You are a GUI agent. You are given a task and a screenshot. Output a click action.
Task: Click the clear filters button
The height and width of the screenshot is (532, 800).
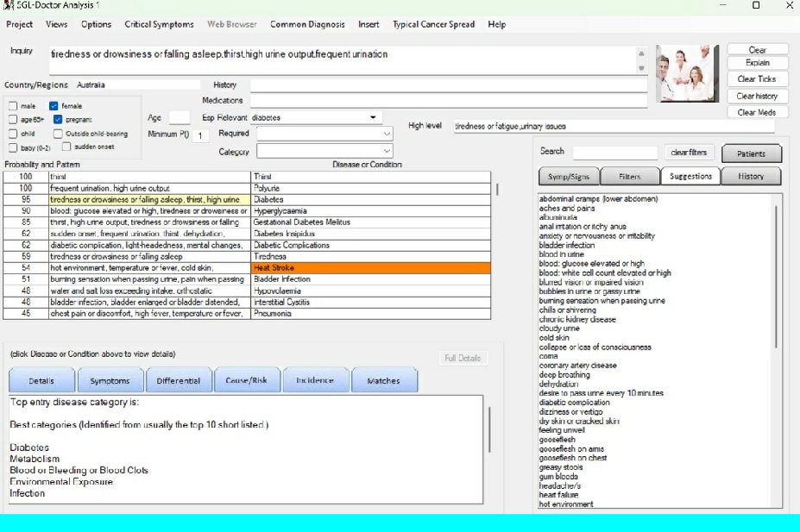tap(689, 153)
